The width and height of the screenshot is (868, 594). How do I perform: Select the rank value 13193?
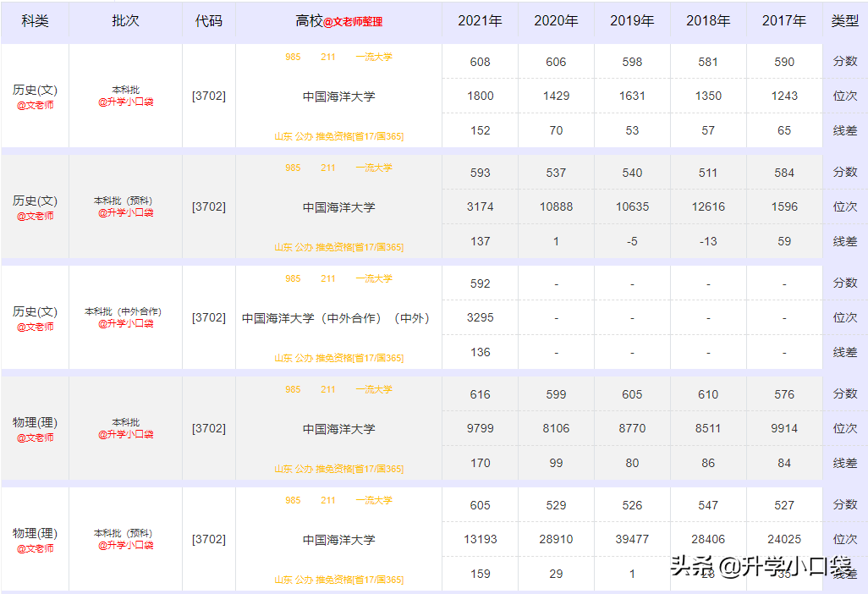coord(480,539)
